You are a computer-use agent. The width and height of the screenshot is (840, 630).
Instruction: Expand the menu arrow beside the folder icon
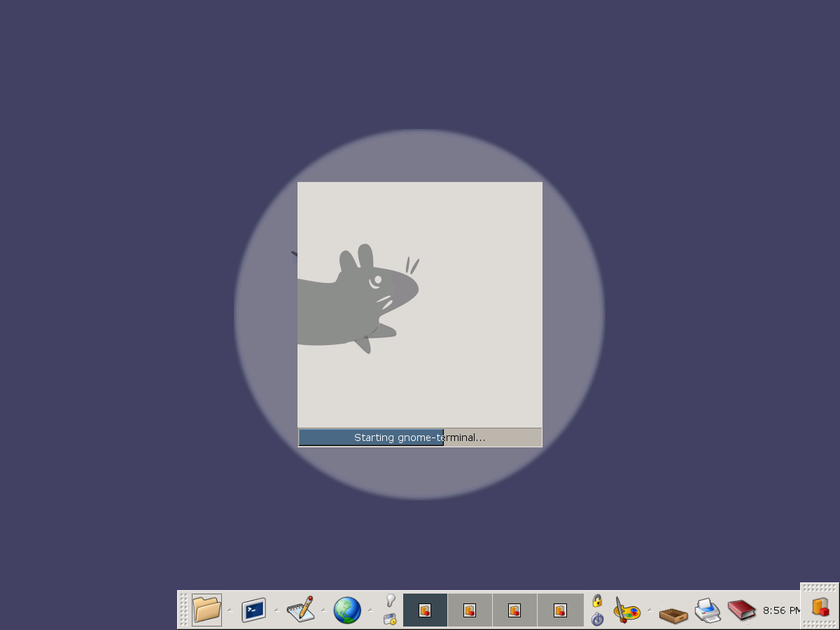[x=230, y=610]
